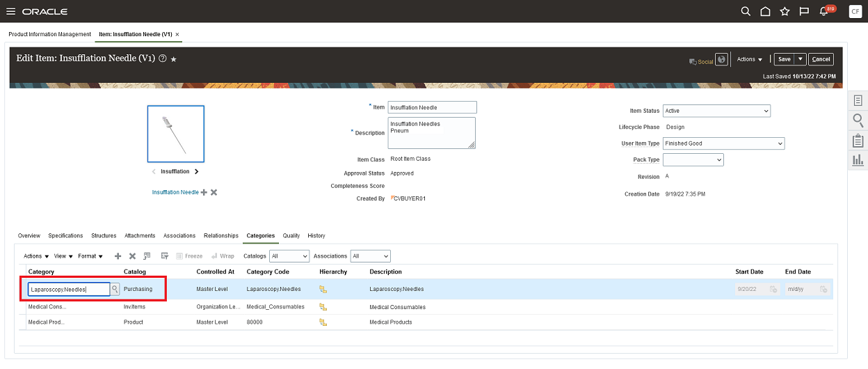
Task: Open the Pack Type dropdown
Action: 693,159
